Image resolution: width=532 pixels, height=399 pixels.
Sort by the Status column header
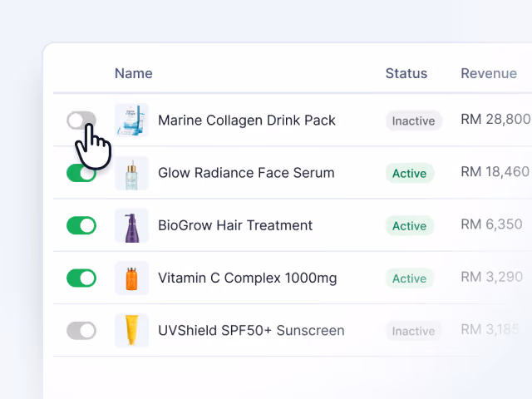tap(406, 73)
